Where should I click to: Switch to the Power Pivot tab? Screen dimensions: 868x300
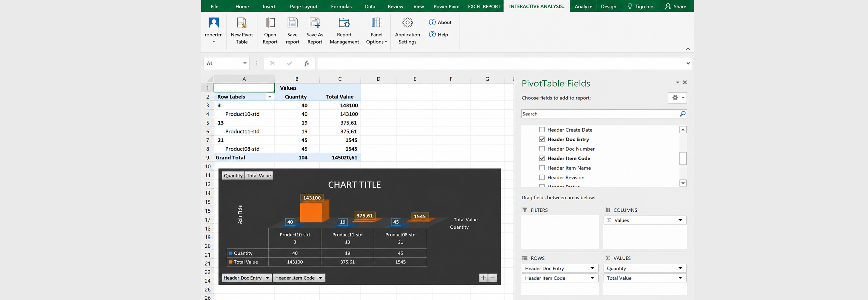point(447,6)
